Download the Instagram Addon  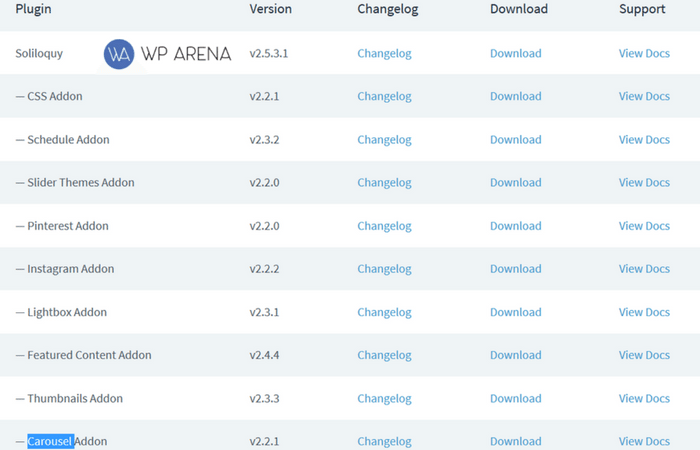pyautogui.click(x=516, y=269)
